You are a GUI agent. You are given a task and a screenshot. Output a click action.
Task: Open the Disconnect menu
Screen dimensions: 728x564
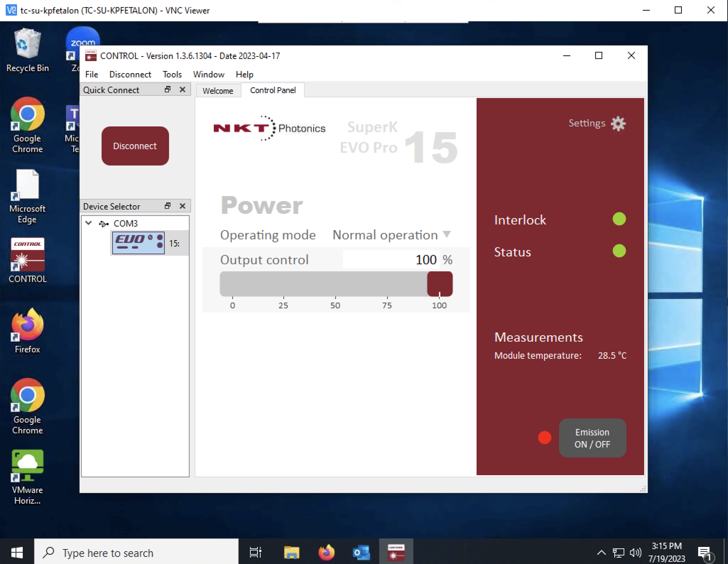pos(130,74)
